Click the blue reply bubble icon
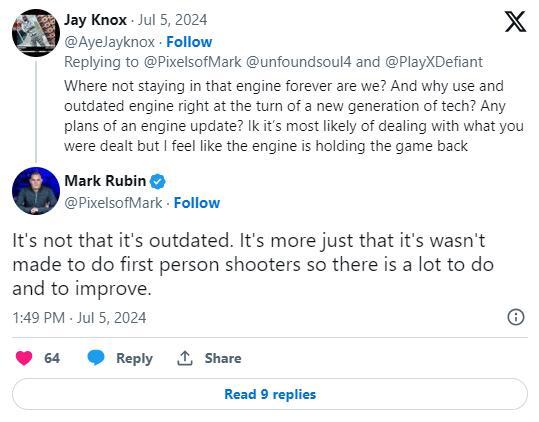The image size is (539, 422). pyautogui.click(x=96, y=358)
